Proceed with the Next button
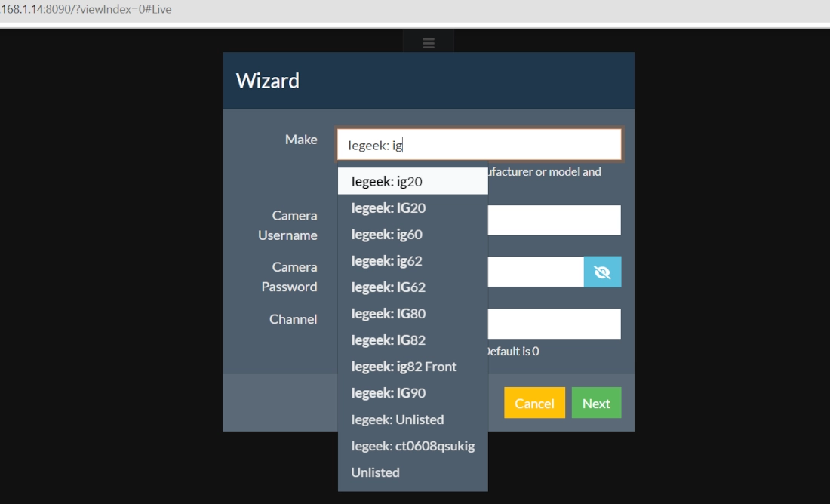This screenshot has width=830, height=504. (597, 403)
